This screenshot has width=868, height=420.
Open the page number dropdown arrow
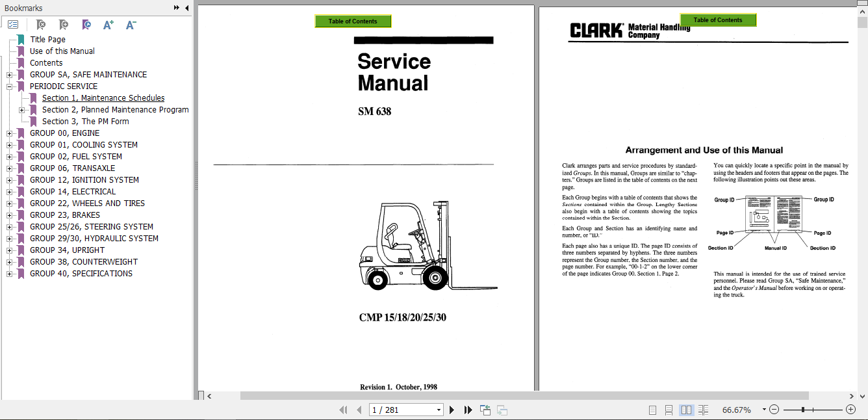click(439, 410)
